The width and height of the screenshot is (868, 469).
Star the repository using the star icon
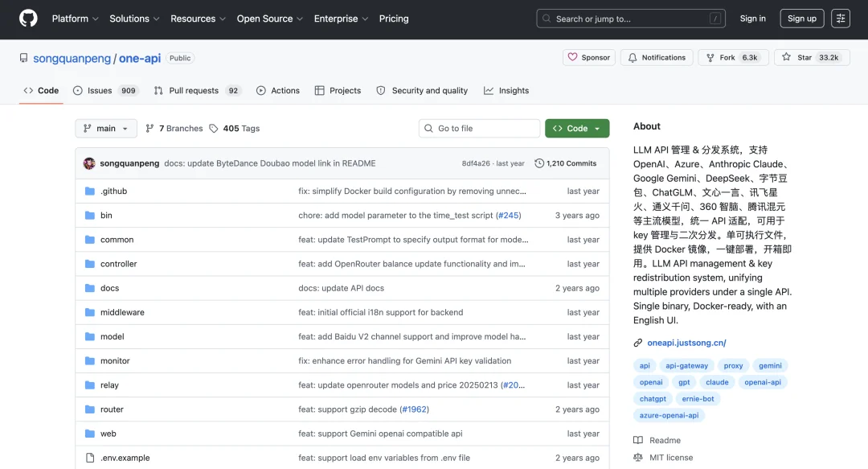786,57
